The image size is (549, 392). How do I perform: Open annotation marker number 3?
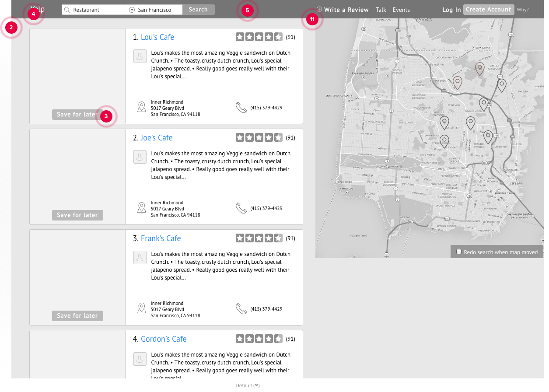coord(106,116)
